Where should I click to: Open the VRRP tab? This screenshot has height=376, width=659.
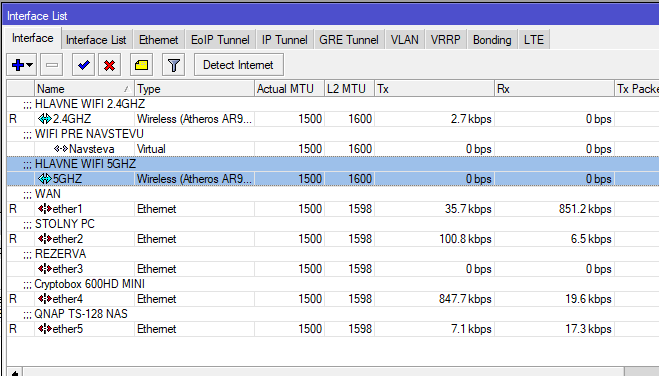[x=445, y=40]
